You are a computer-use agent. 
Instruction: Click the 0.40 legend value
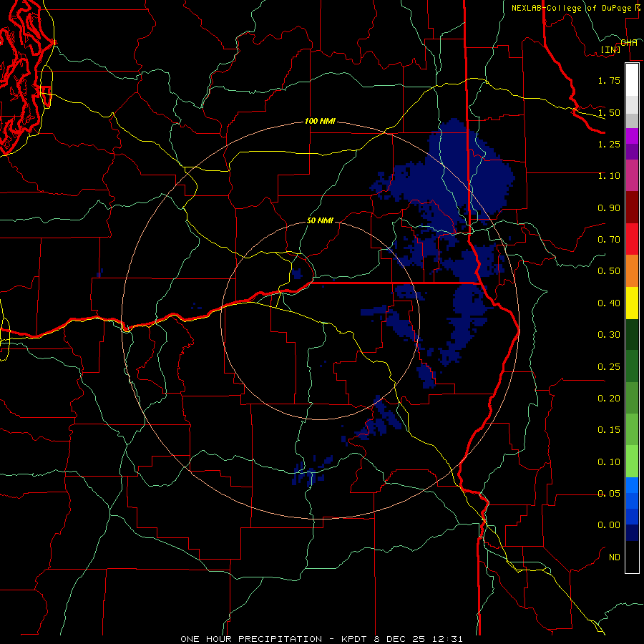609,303
